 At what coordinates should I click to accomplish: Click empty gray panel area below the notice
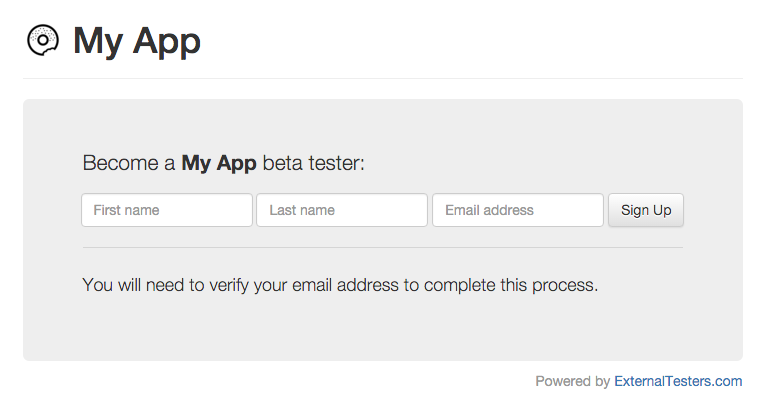coord(382,330)
